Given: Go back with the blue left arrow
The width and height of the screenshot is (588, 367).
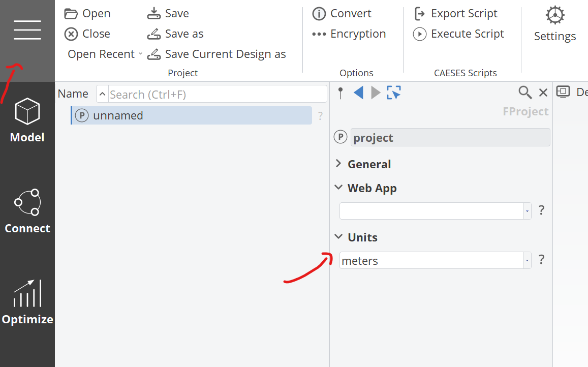Looking at the screenshot, I should 358,93.
